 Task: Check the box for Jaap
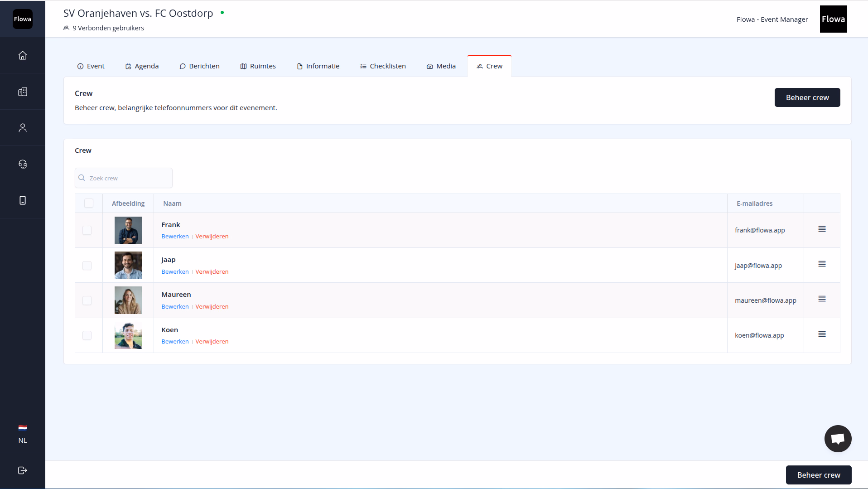click(x=87, y=266)
